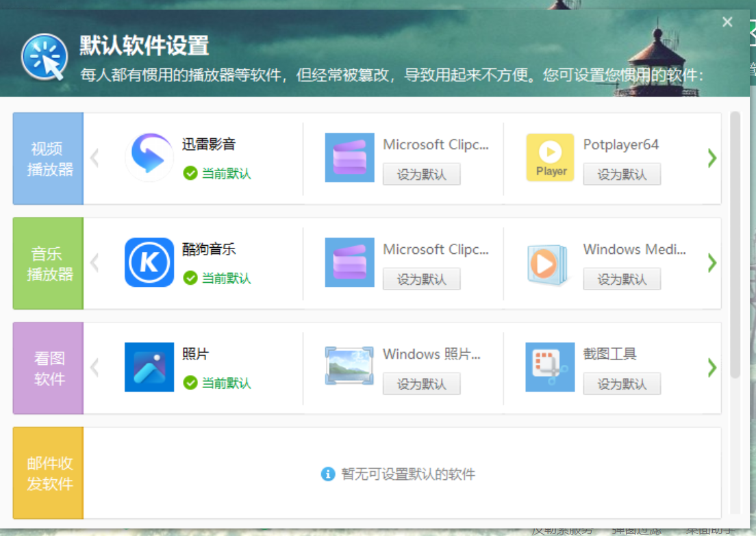Click the 默认软件设置 title text
This screenshot has width=756, height=536.
coord(144,46)
